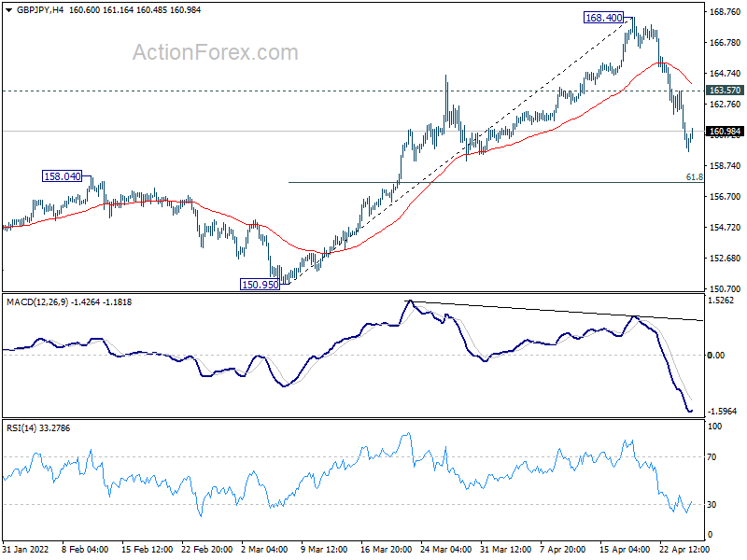Image resolution: width=747 pixels, height=560 pixels.
Task: Click the dropdown triangle beside GBPJPY,H4
Action: click(9, 10)
